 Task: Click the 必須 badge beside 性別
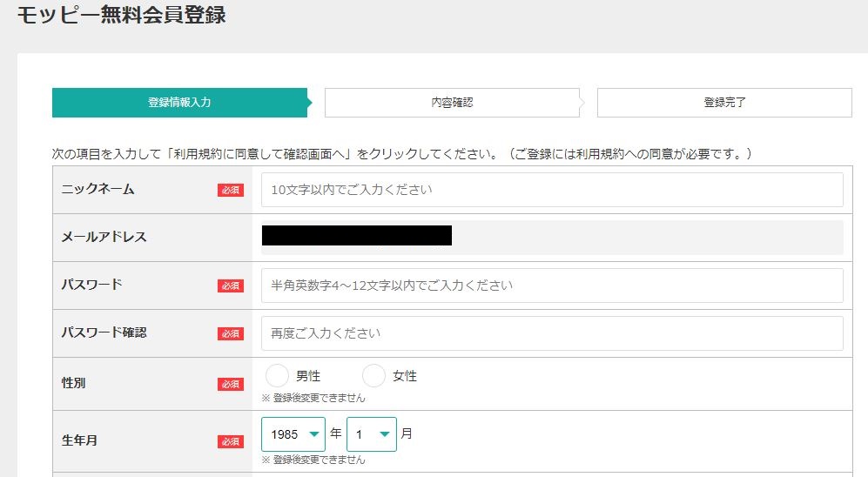pyautogui.click(x=231, y=384)
